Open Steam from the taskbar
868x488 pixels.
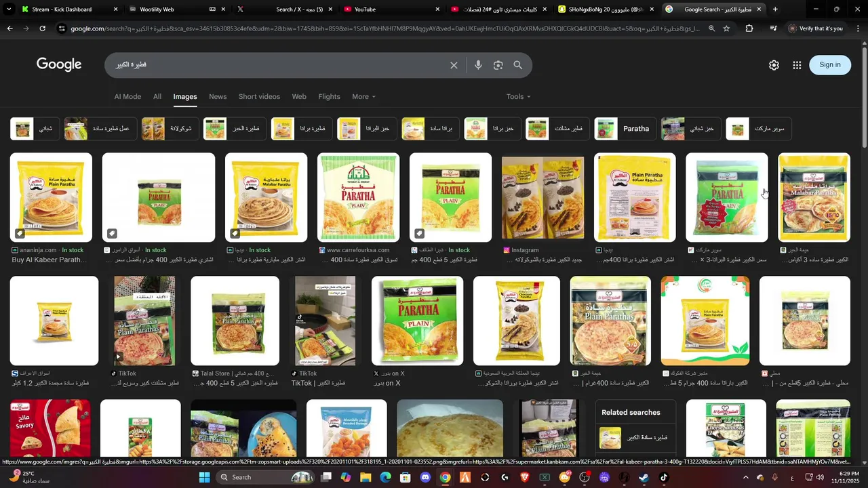(644, 477)
